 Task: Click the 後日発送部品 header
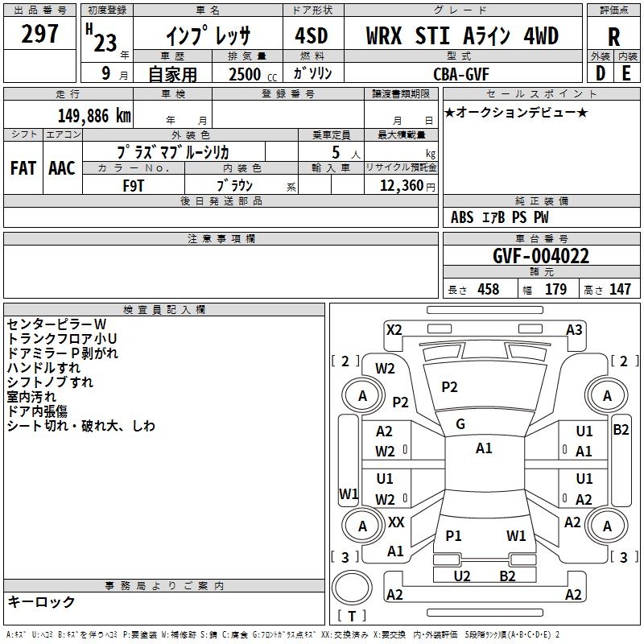click(221, 200)
